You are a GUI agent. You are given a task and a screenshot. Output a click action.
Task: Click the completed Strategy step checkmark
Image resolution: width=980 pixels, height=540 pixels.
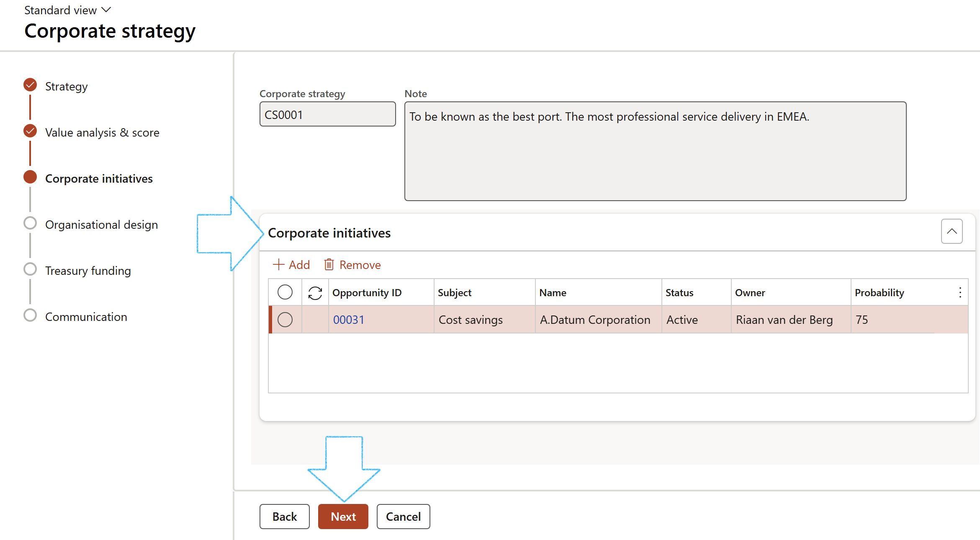tap(30, 85)
